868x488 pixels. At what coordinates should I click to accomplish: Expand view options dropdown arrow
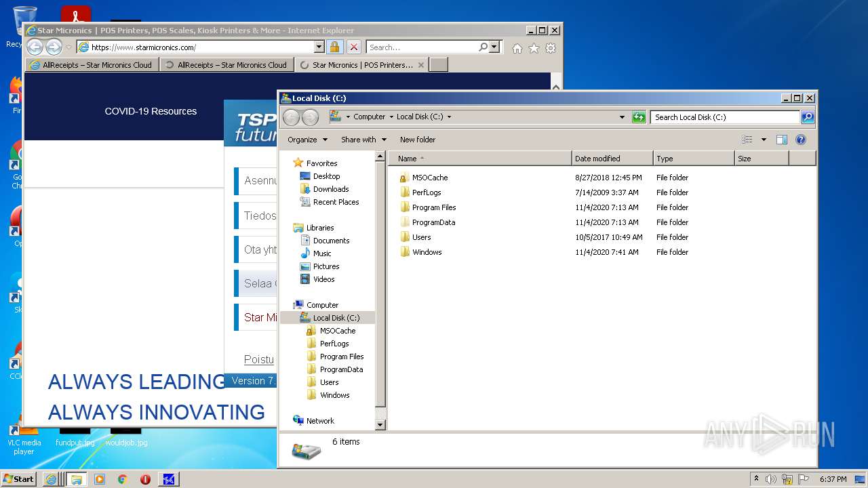[x=764, y=140]
